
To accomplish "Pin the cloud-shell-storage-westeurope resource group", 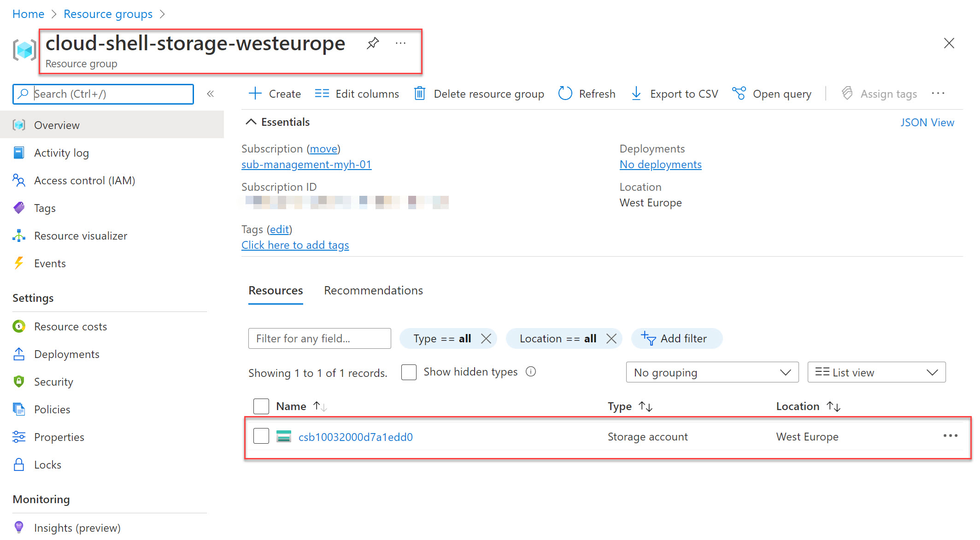I will pos(372,43).
